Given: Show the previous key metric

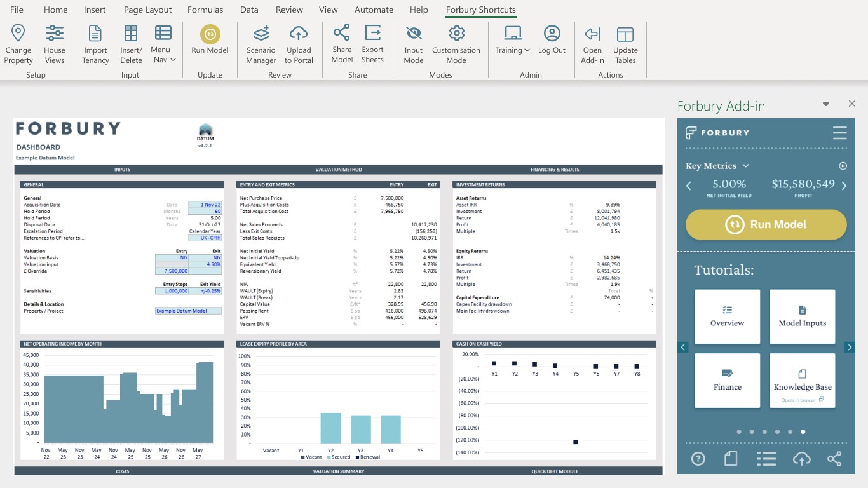Looking at the screenshot, I should [x=688, y=186].
